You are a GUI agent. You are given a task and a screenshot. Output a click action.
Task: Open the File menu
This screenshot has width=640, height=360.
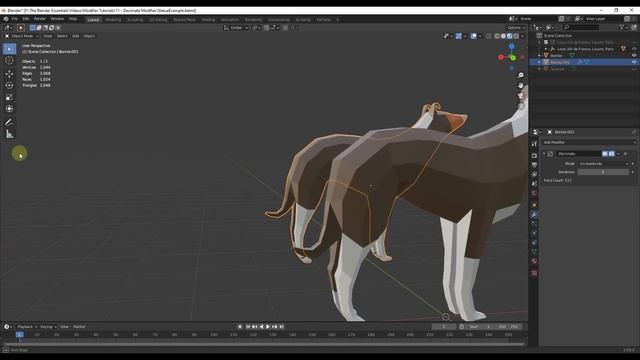15,19
